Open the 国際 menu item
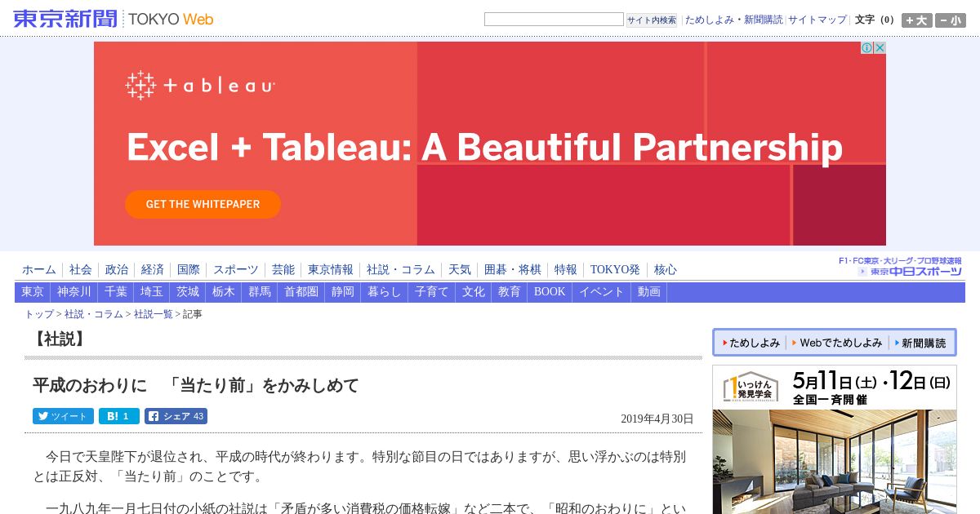The image size is (980, 514). click(189, 269)
